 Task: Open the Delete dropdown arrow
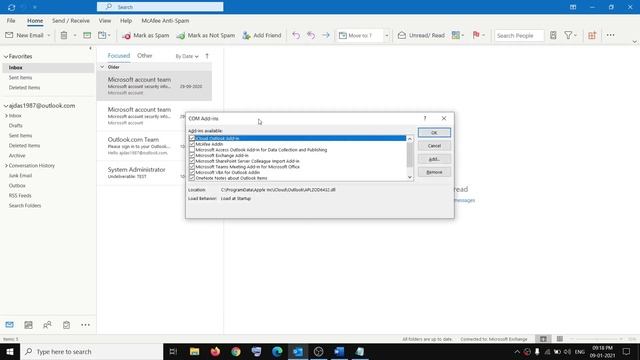[75, 36]
